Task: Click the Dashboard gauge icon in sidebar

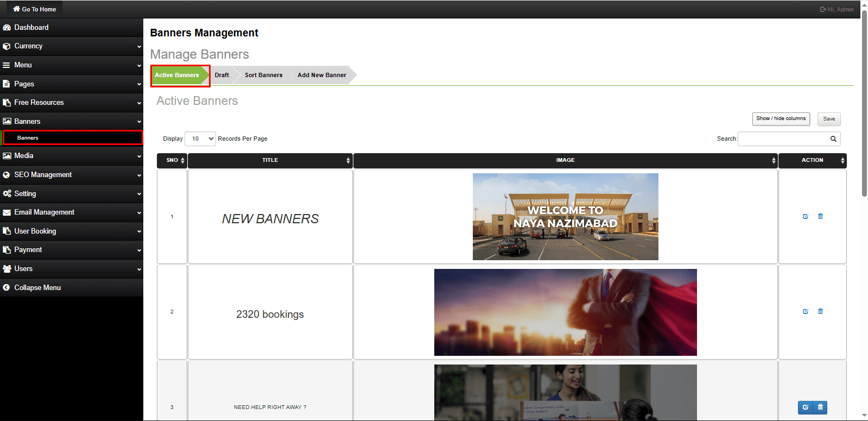Action: 7,28
